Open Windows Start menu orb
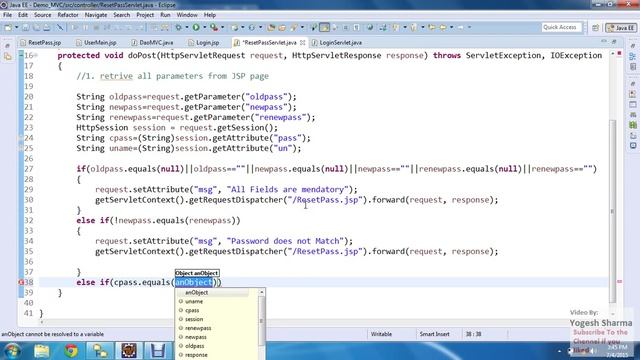The width and height of the screenshot is (640, 360). [12, 351]
